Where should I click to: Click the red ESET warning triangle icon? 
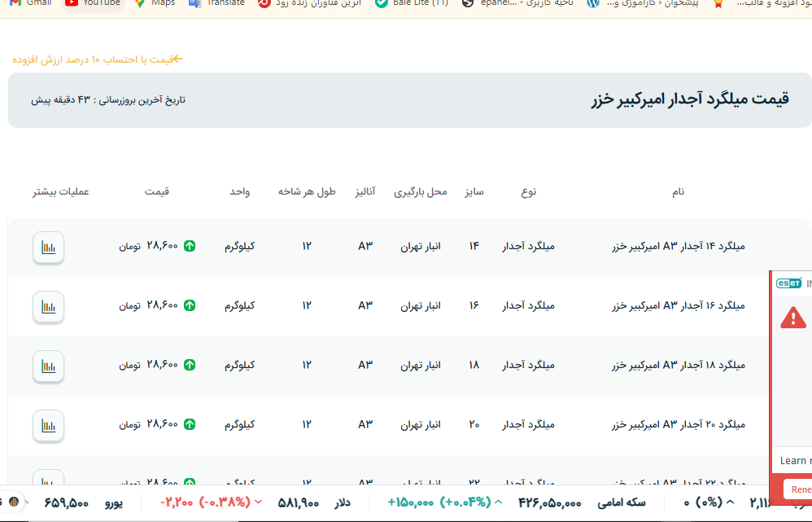pos(792,318)
